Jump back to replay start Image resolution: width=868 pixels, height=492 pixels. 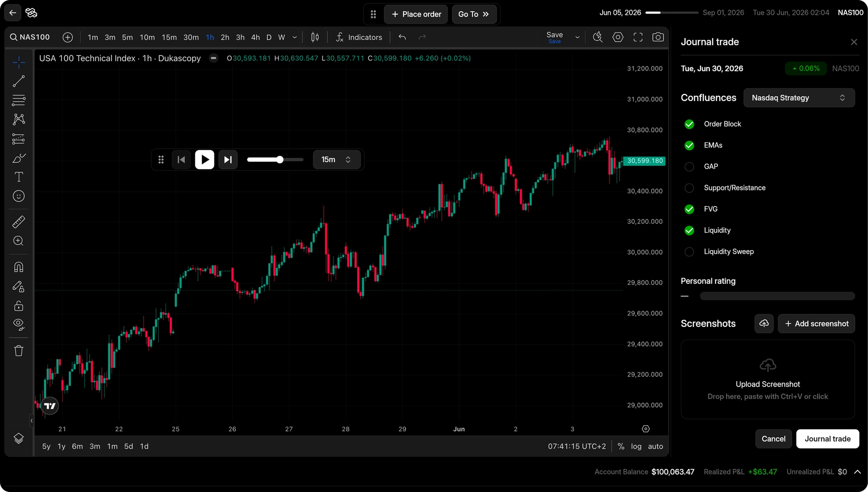[181, 160]
